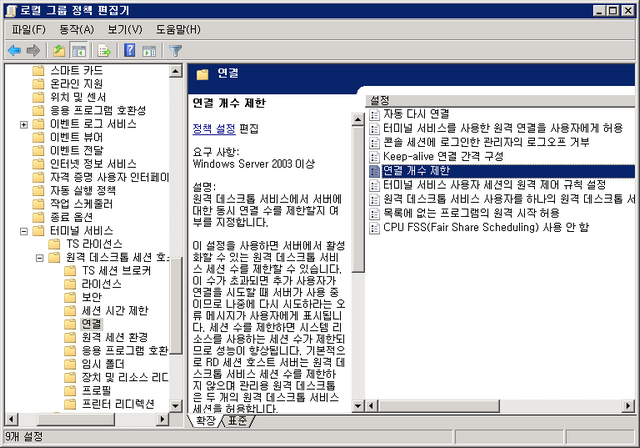Select 연결 folder in the tree

click(91, 324)
